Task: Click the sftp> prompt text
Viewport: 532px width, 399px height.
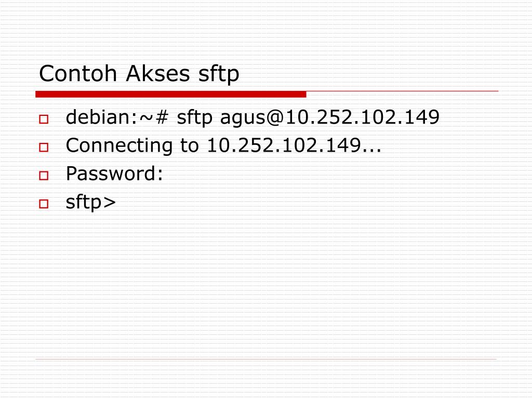Action: (x=91, y=202)
